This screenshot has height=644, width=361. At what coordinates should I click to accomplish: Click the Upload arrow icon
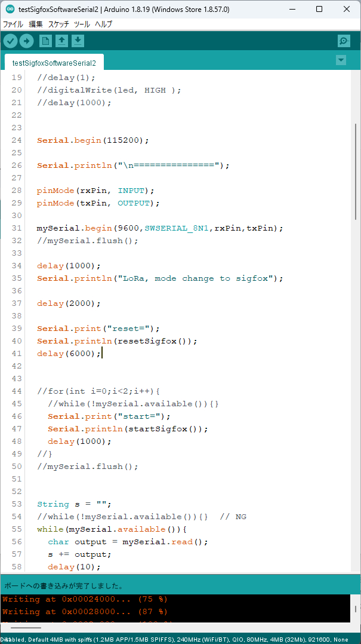pyautogui.click(x=27, y=41)
